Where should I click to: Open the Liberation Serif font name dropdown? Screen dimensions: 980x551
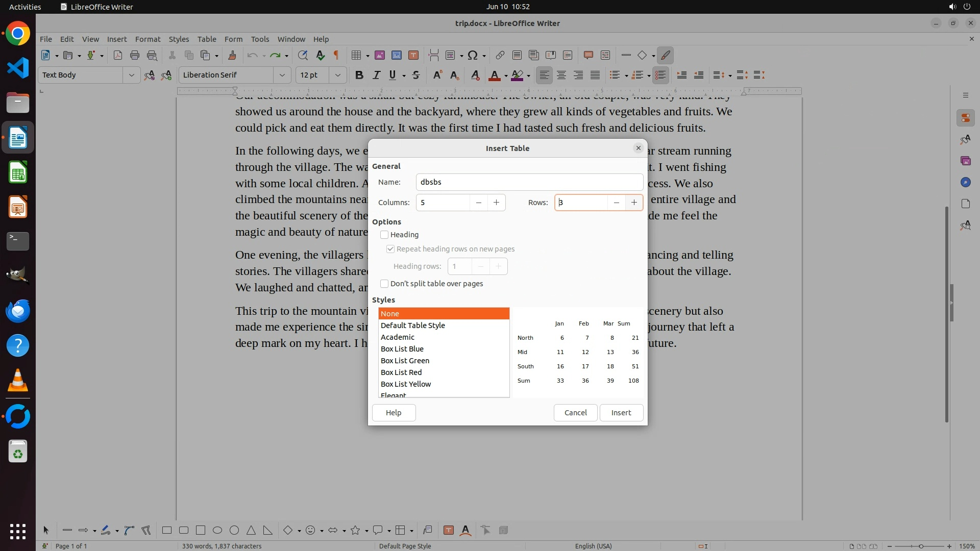coord(282,75)
